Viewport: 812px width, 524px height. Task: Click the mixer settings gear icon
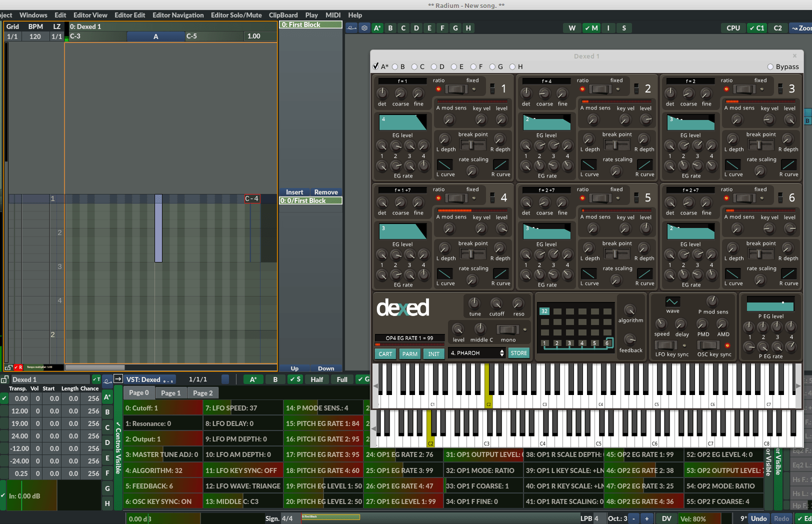tap(364, 28)
